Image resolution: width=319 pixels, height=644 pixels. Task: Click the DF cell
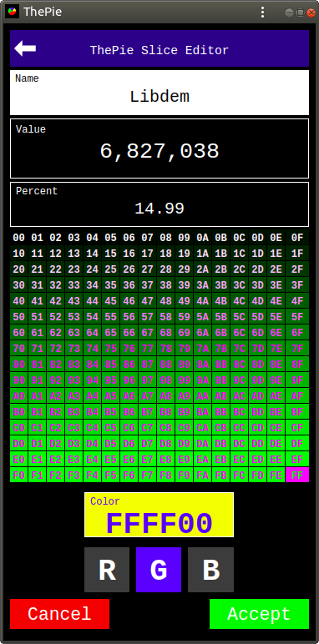tap(297, 444)
